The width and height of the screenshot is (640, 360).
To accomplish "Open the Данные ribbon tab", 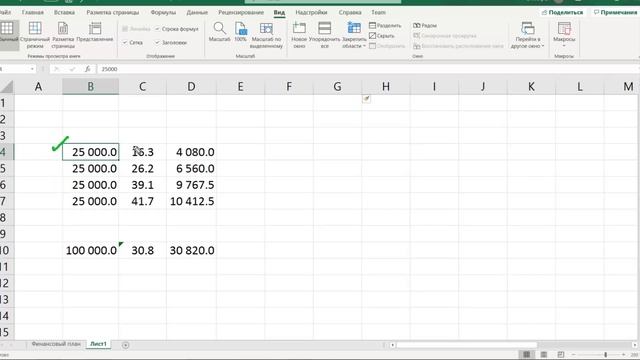I will pyautogui.click(x=197, y=13).
